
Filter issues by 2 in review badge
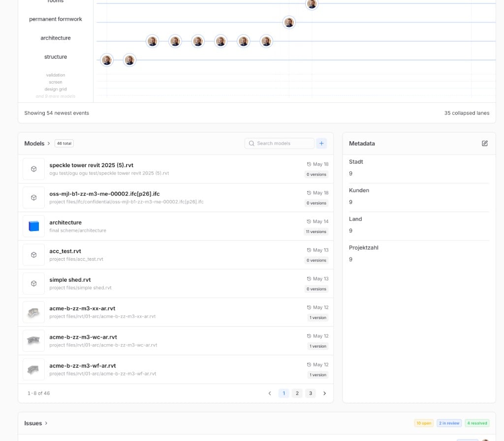coord(449,423)
